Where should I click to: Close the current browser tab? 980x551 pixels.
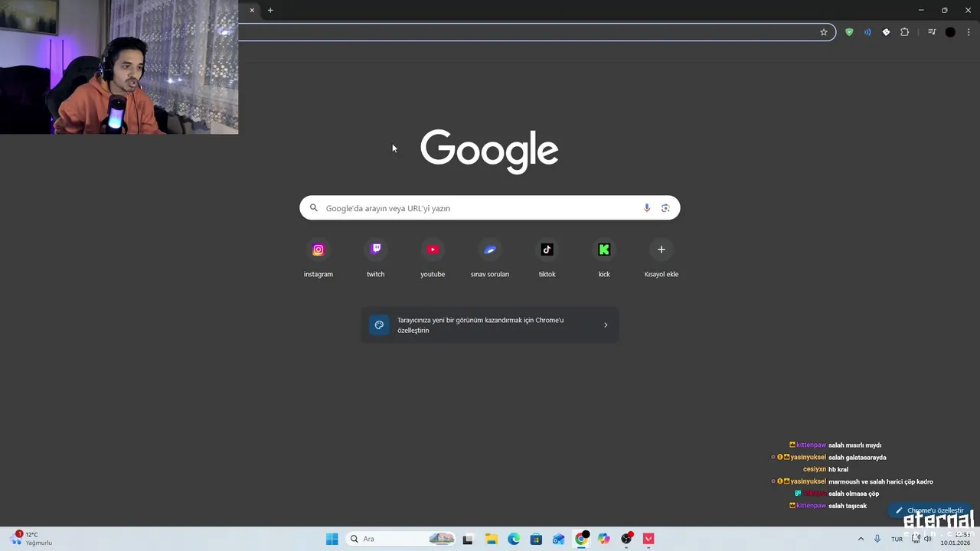click(x=252, y=10)
